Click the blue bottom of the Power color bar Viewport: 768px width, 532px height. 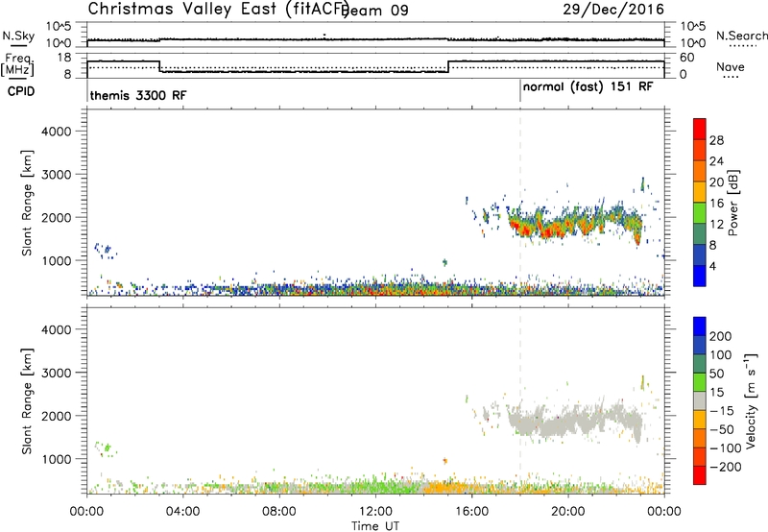pyautogui.click(x=700, y=276)
